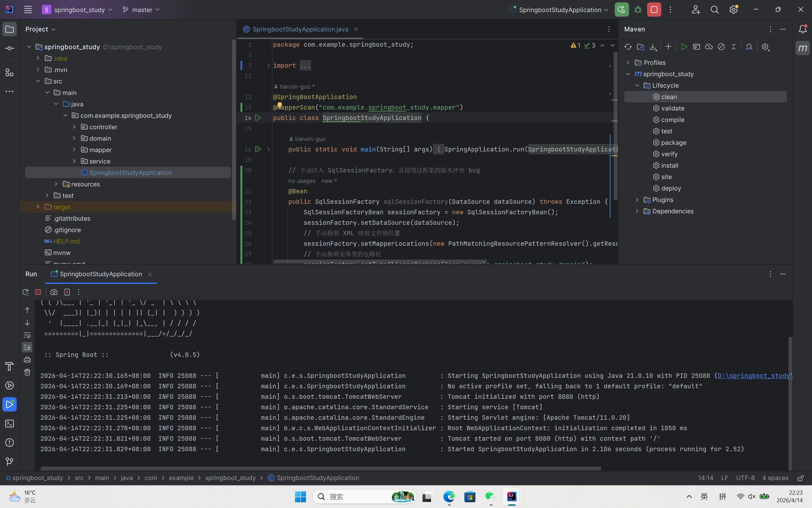
Task: Click the LF line separator widget
Action: point(725,478)
